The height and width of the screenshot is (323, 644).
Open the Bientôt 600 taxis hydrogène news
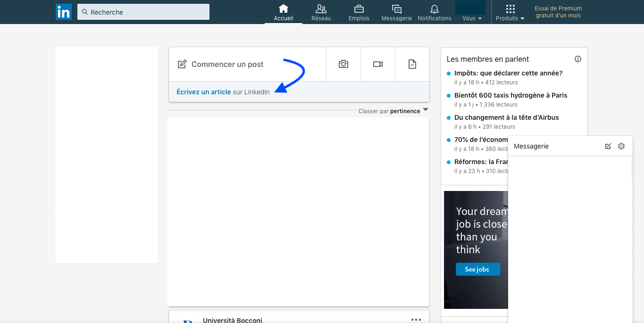(510, 95)
